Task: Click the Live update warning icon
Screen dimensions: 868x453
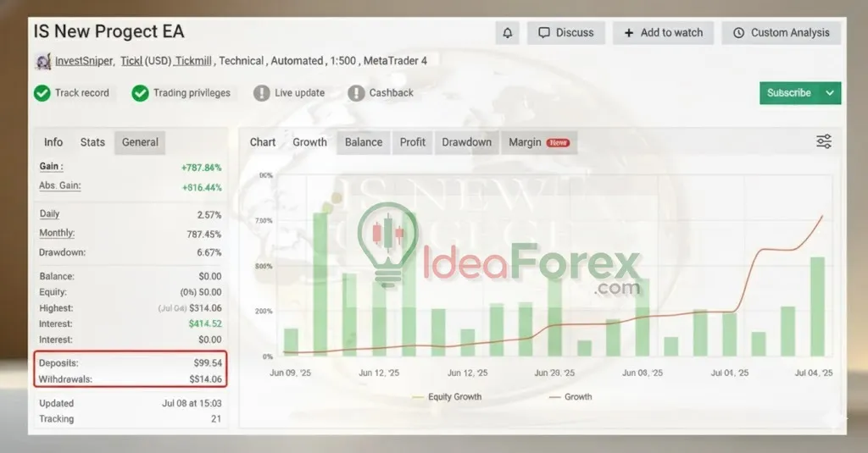Action: pyautogui.click(x=262, y=93)
